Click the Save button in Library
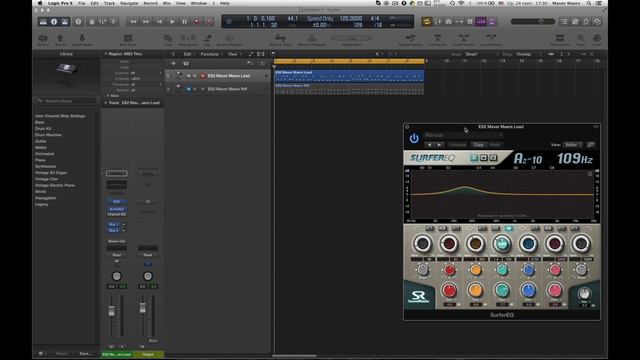Viewport: 640px width, 360px height. (86, 354)
